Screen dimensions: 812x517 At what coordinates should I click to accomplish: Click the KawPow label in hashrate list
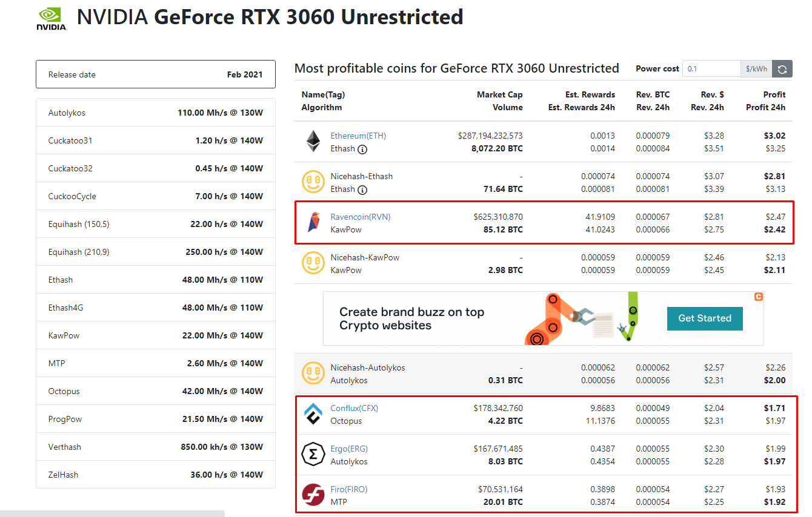coord(64,335)
